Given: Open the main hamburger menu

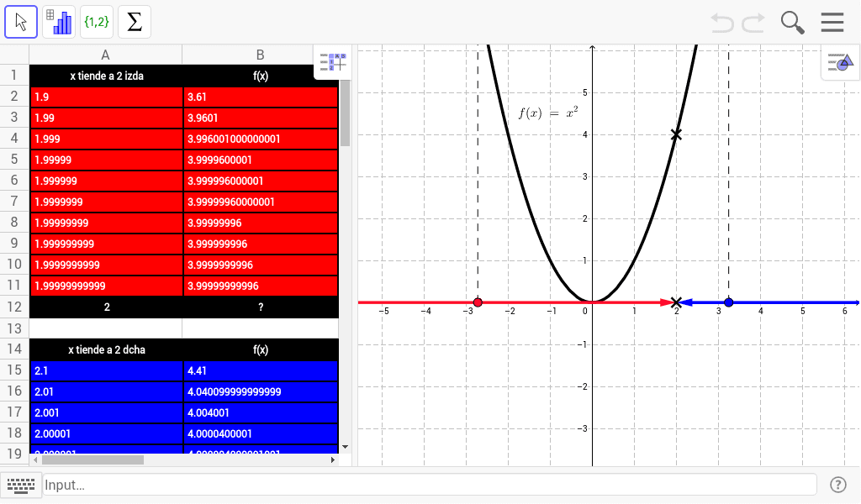Looking at the screenshot, I should [832, 23].
